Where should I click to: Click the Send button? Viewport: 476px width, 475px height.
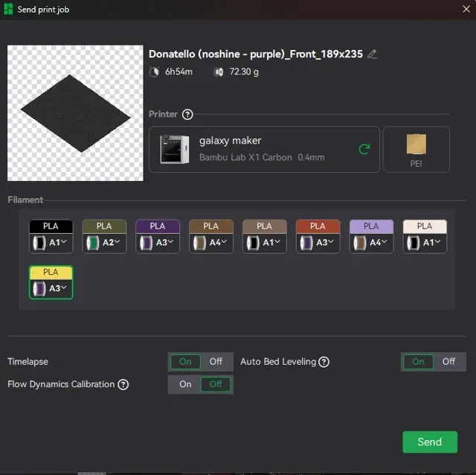pyautogui.click(x=430, y=442)
